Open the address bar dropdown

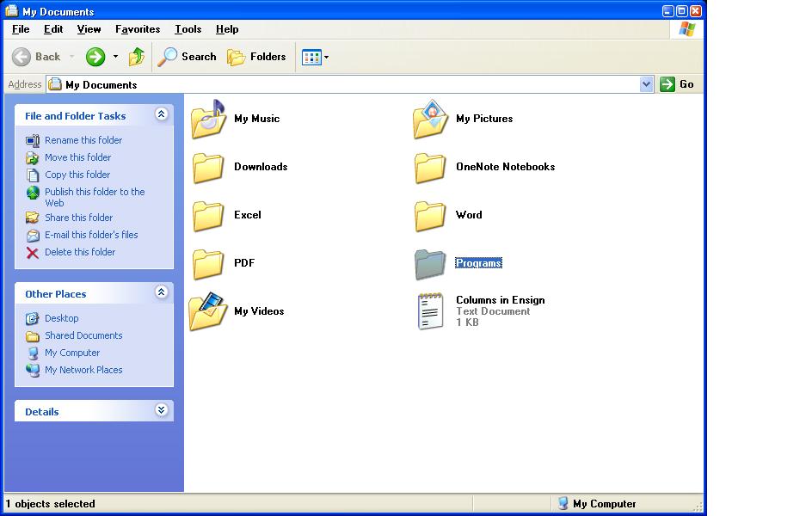[x=646, y=84]
